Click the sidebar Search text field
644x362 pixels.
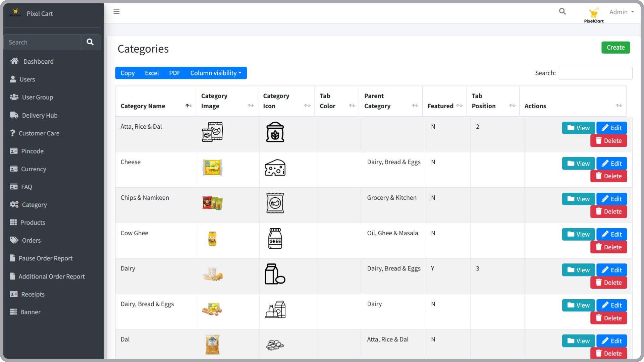pyautogui.click(x=43, y=42)
